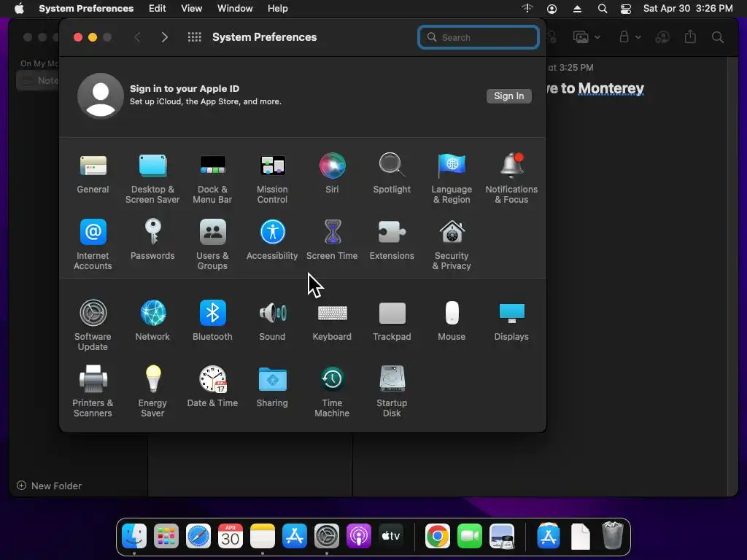This screenshot has width=747, height=560.
Task: Open Mouse preferences
Action: [x=452, y=321]
